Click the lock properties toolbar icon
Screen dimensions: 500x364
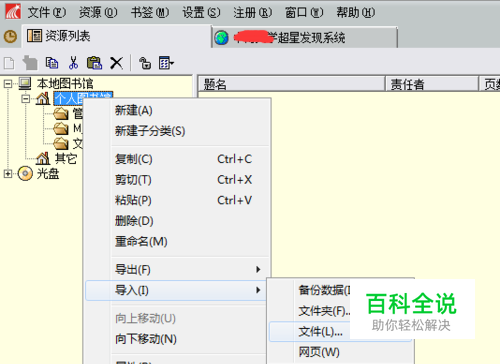145,63
